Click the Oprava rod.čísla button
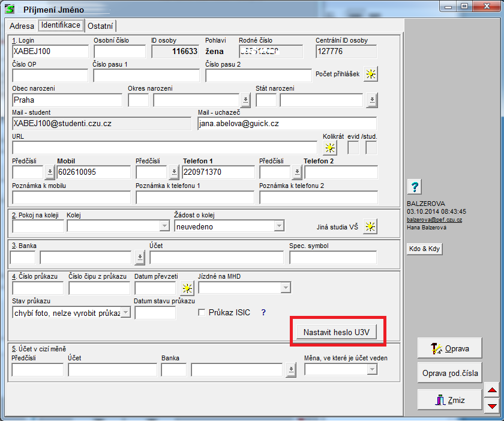 tap(449, 373)
